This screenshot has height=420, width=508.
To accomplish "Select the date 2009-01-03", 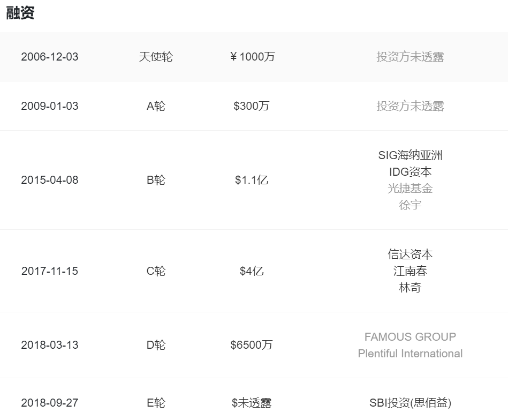I will point(50,106).
